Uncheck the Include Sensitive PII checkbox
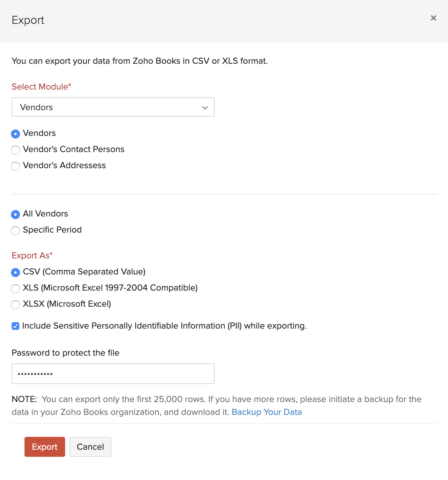Viewport: 448px width, 480px height. pos(15,326)
